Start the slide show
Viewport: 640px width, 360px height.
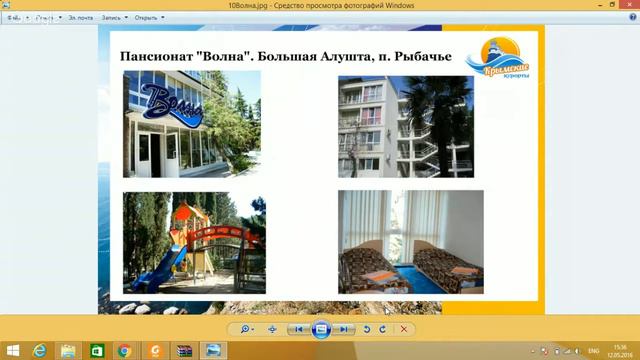click(321, 329)
